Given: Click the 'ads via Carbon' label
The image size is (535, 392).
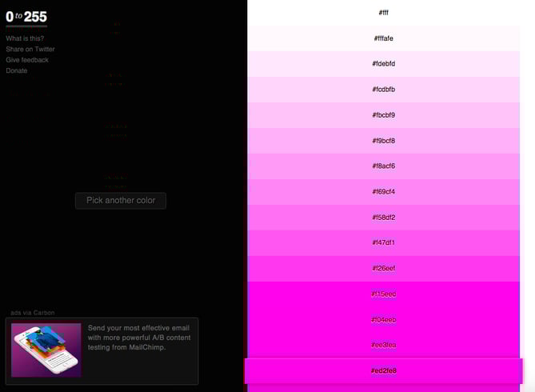Looking at the screenshot, I should point(33,313).
